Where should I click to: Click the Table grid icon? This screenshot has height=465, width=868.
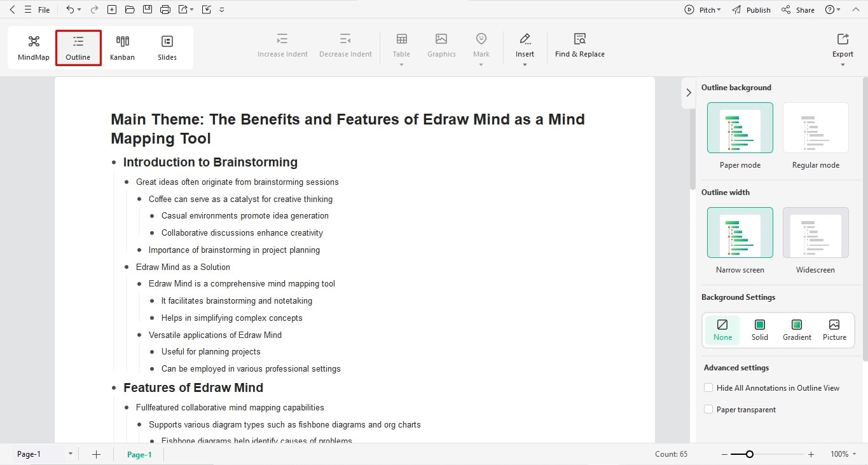(x=401, y=39)
